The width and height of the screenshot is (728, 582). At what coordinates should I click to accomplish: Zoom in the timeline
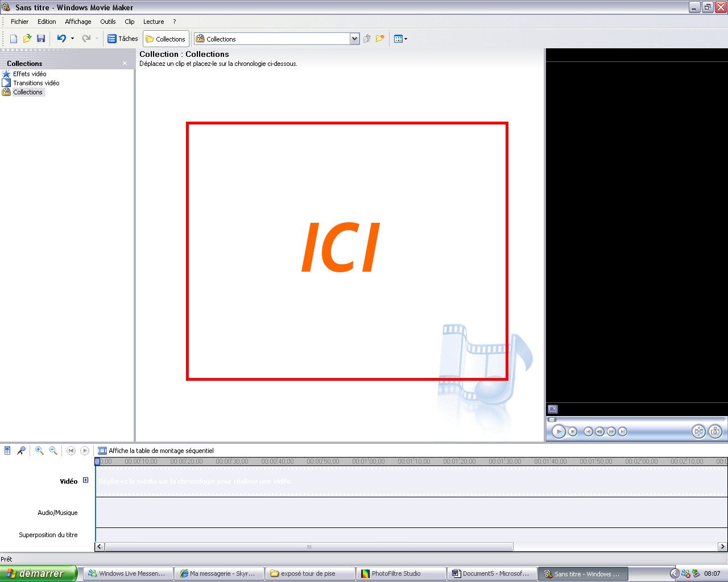pos(39,451)
